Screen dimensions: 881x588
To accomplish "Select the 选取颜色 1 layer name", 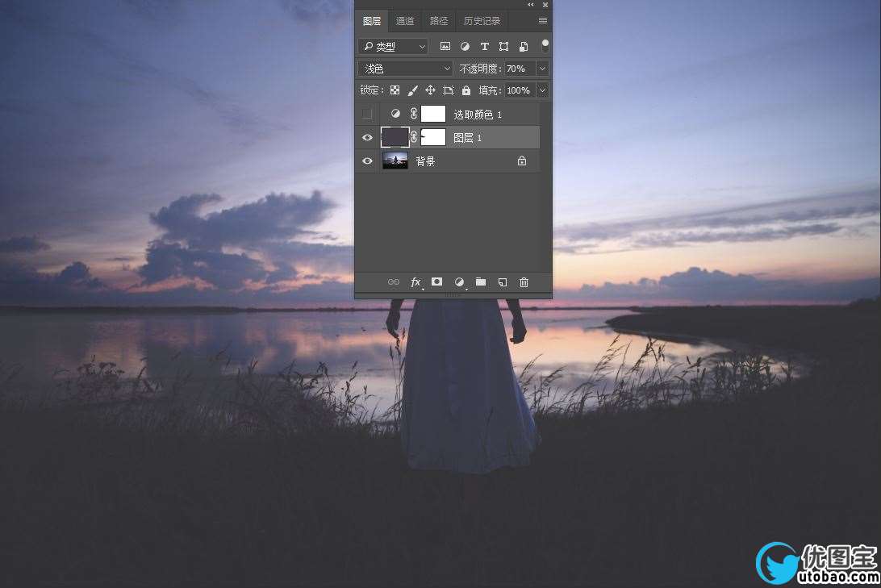I will point(478,115).
